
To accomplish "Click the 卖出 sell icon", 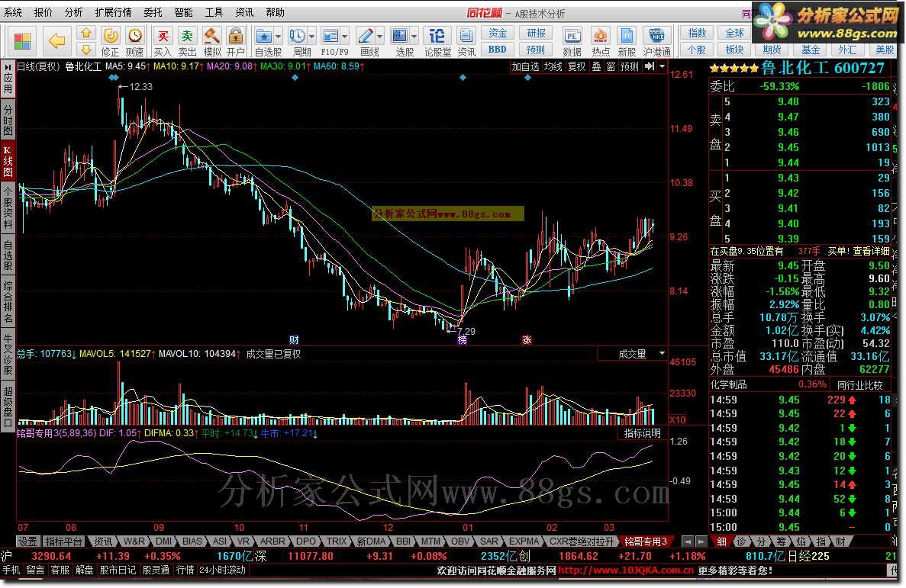I will click(187, 42).
